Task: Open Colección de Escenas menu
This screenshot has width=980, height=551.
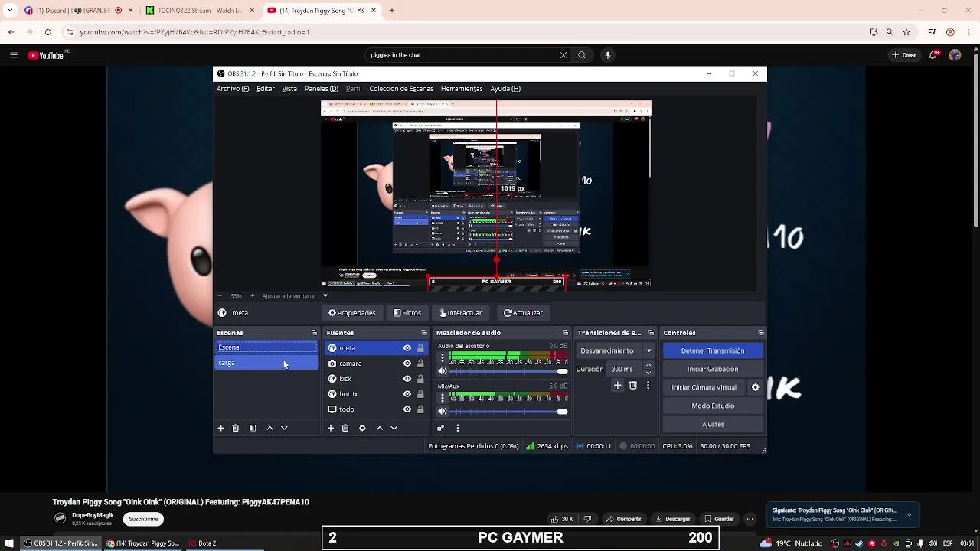Action: pos(401,89)
